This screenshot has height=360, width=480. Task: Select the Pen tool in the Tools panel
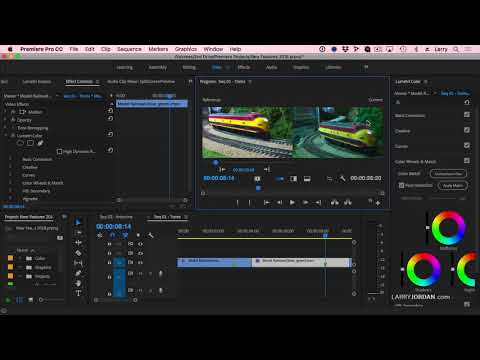pyautogui.click(x=78, y=273)
